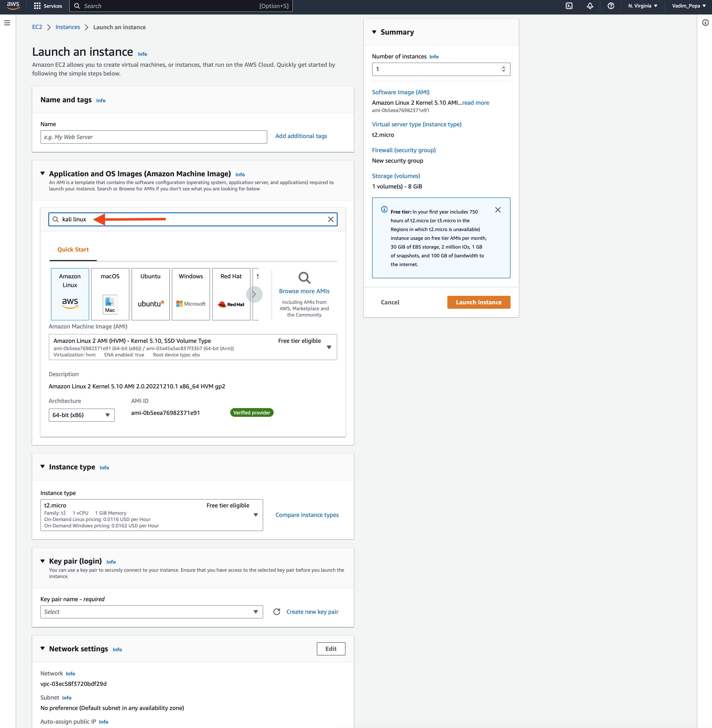The height and width of the screenshot is (728, 712).
Task: Refresh the key pair list
Action: point(276,611)
